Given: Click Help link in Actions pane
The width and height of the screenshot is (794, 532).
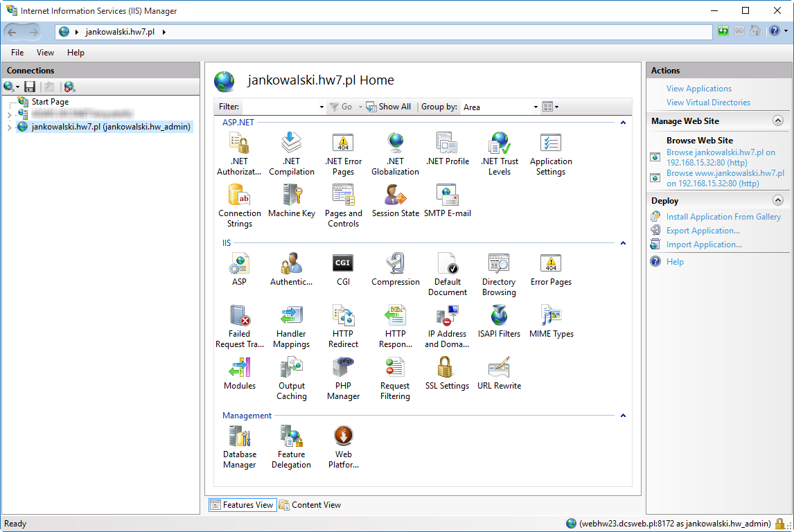Looking at the screenshot, I should 675,262.
